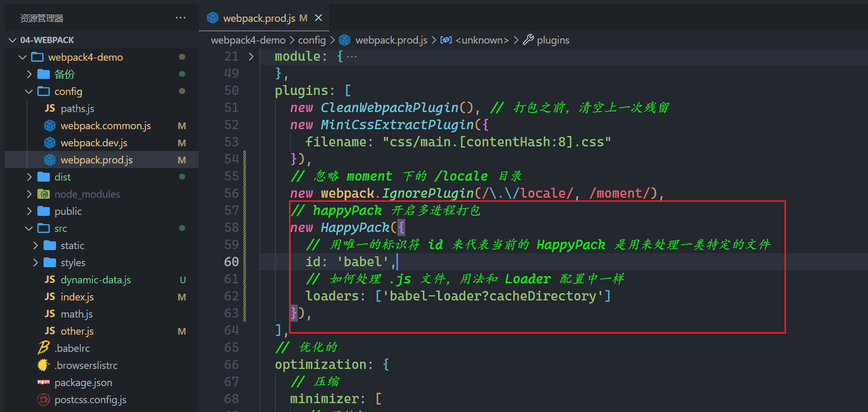This screenshot has height=412, width=868.
Task: Click the browserslist icon beside .browserslistrc
Action: [44, 365]
